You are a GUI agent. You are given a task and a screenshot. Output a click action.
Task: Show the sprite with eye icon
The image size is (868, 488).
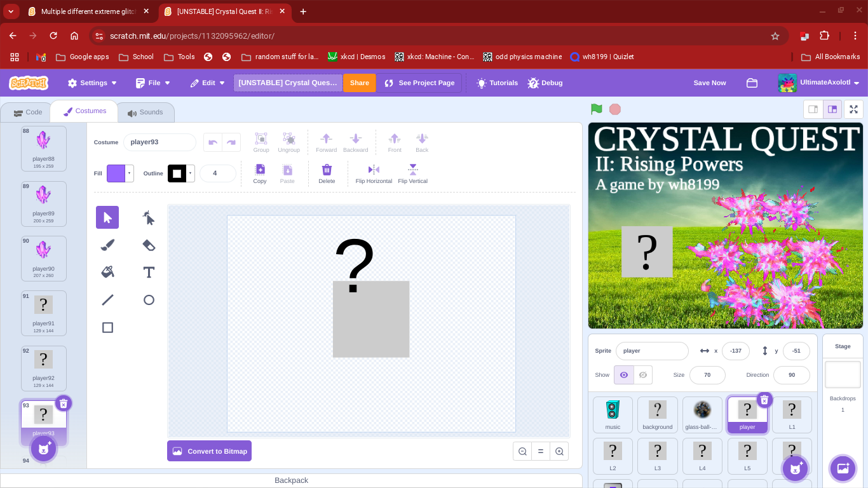point(624,375)
